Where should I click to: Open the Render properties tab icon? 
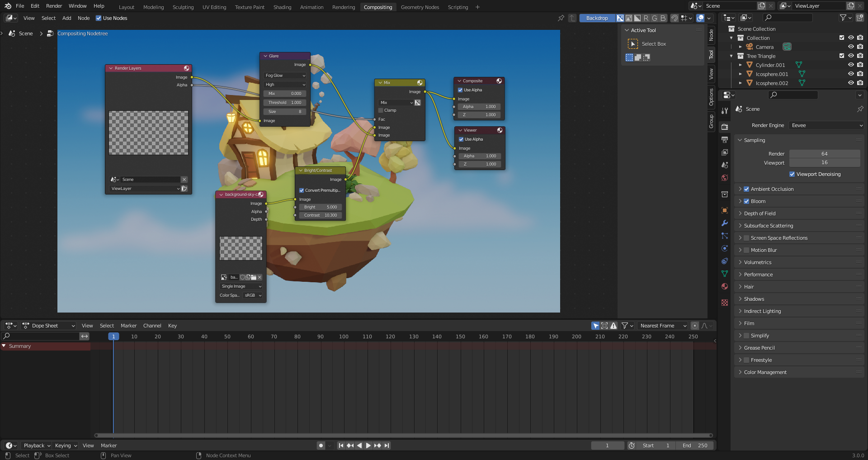tap(725, 127)
